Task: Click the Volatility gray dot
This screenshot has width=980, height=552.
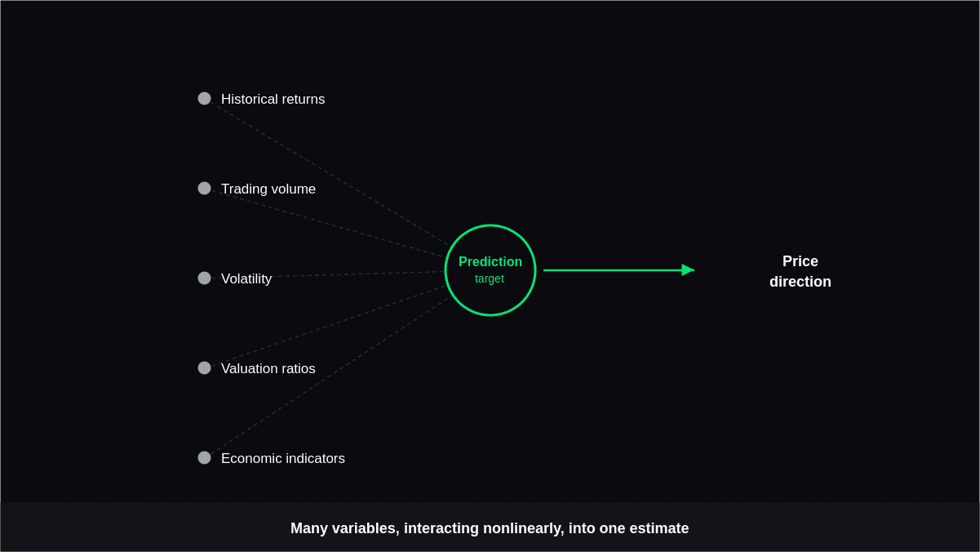Action: [x=204, y=278]
